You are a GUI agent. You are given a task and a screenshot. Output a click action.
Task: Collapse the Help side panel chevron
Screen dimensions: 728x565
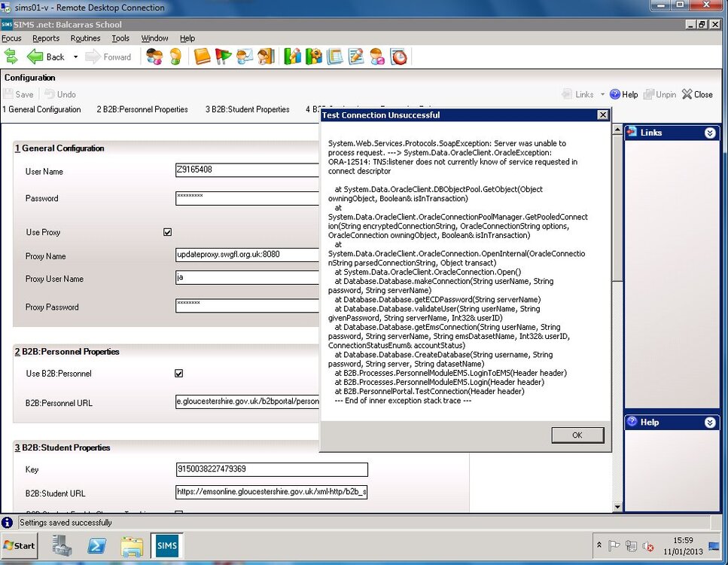[710, 423]
